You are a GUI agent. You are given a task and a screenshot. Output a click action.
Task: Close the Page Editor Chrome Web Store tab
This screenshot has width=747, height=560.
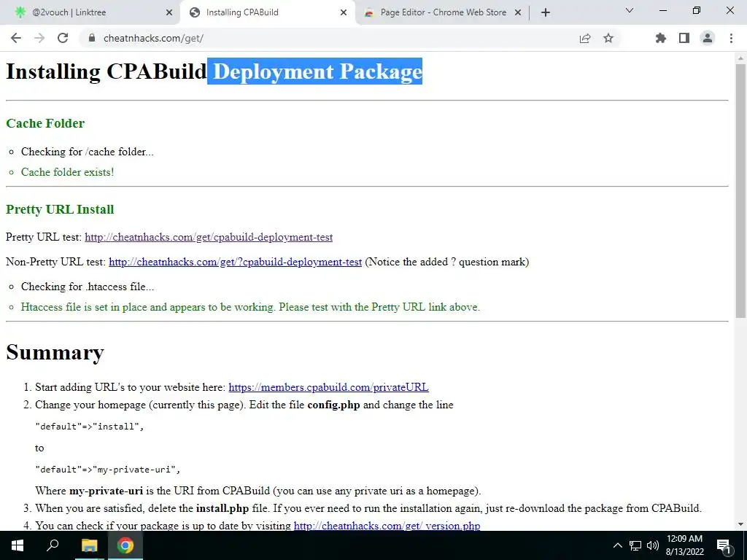tap(518, 13)
